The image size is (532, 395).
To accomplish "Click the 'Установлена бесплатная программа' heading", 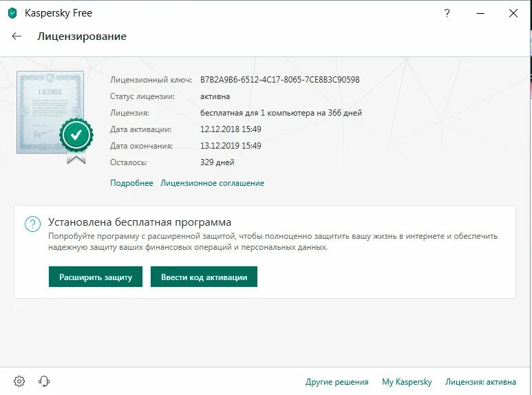I will tap(140, 222).
